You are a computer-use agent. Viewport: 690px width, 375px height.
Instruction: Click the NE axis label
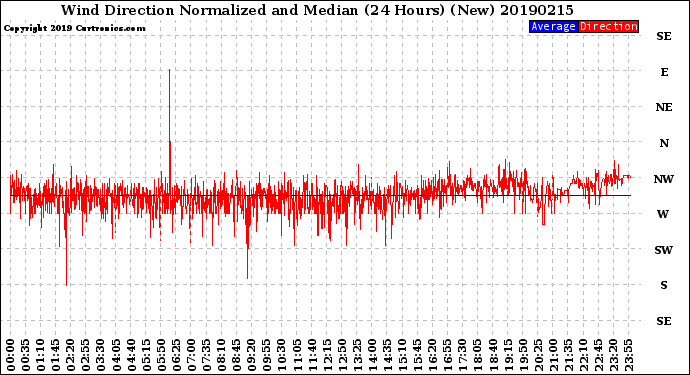(664, 107)
